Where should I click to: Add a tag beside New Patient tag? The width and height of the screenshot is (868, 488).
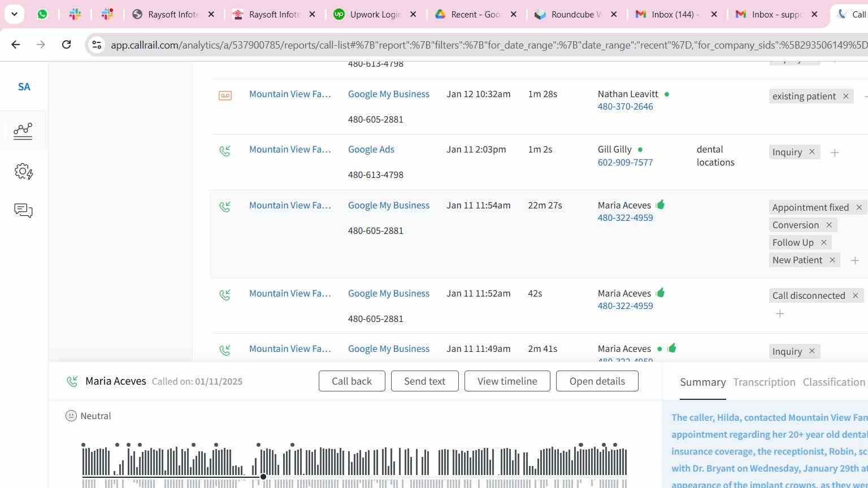click(x=855, y=260)
